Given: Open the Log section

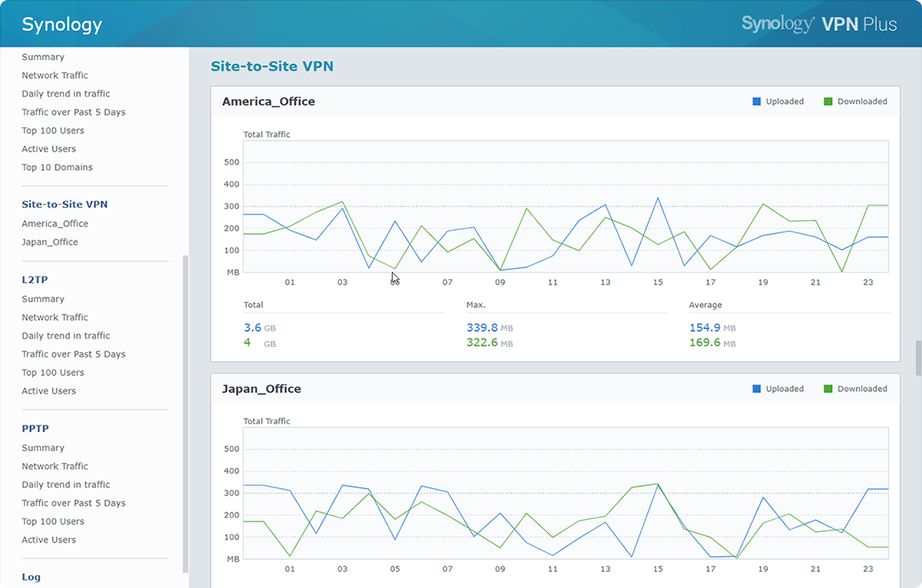Looking at the screenshot, I should (30, 576).
